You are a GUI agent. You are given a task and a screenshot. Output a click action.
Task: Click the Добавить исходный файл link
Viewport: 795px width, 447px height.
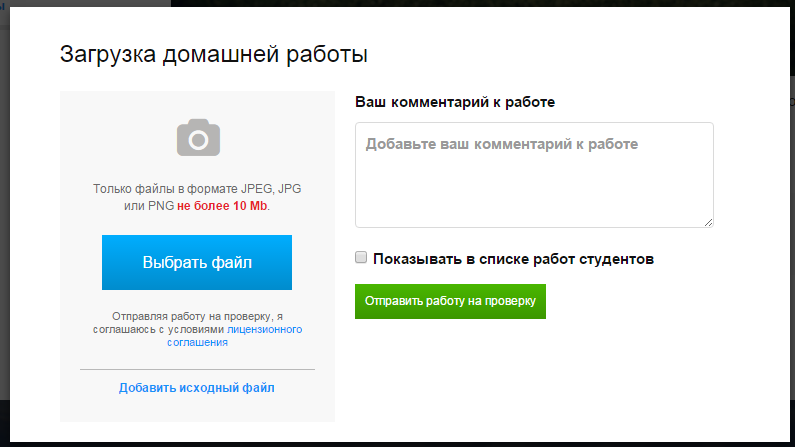click(x=197, y=388)
